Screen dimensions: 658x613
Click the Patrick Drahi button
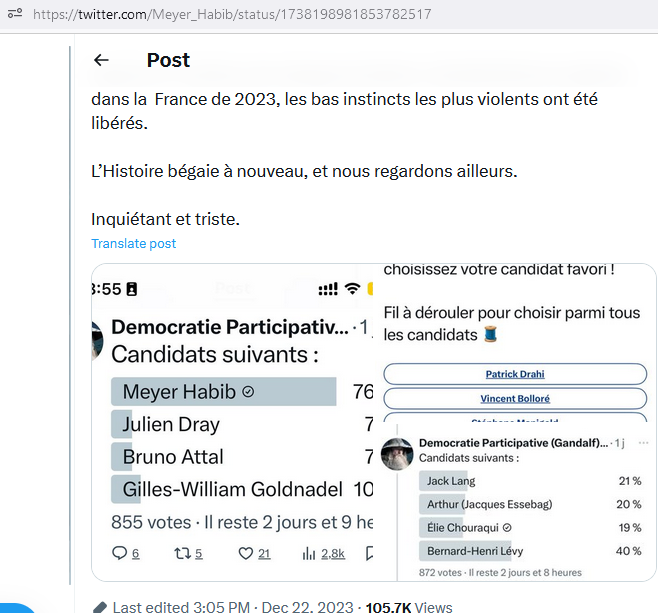tap(515, 374)
